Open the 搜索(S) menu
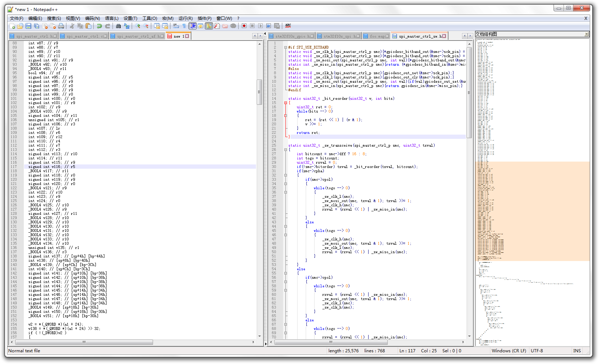Screen dimensions: 599x364 click(x=54, y=18)
